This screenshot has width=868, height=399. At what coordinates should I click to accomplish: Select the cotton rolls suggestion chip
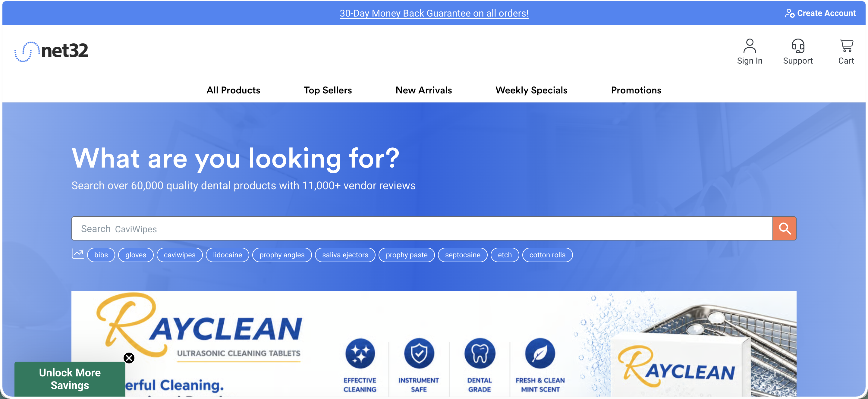[547, 255]
